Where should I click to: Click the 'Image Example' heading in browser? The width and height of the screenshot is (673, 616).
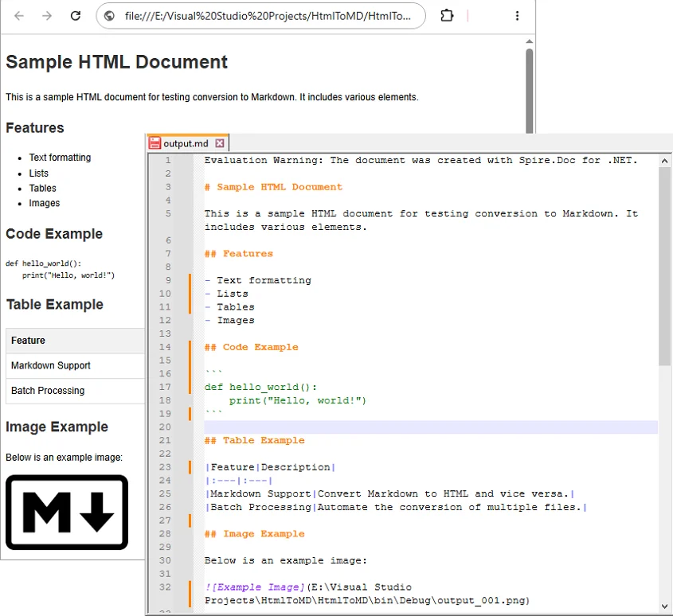(x=57, y=427)
